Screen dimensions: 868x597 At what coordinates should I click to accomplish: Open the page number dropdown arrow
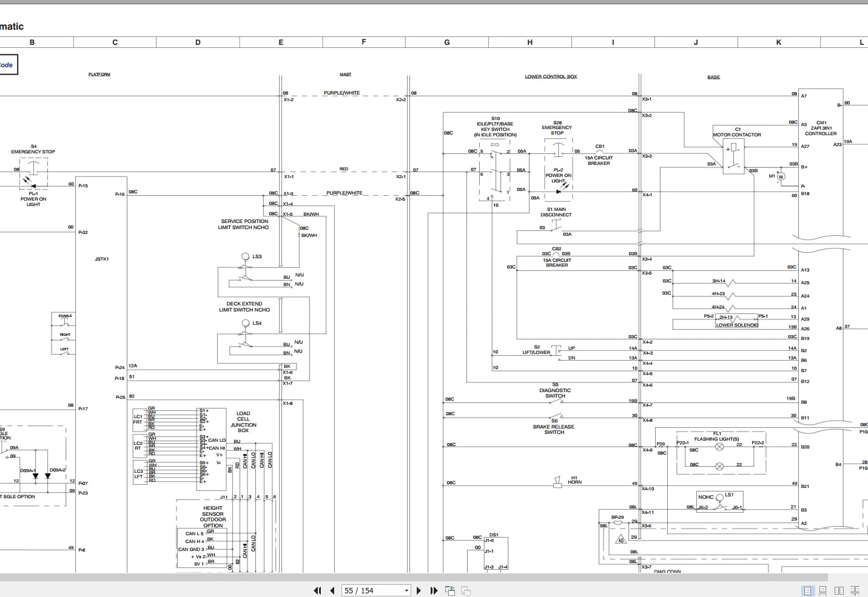[x=406, y=590]
